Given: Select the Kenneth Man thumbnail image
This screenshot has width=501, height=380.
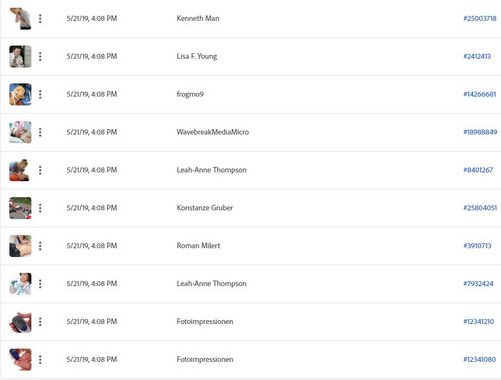Looking at the screenshot, I should pyautogui.click(x=20, y=19).
